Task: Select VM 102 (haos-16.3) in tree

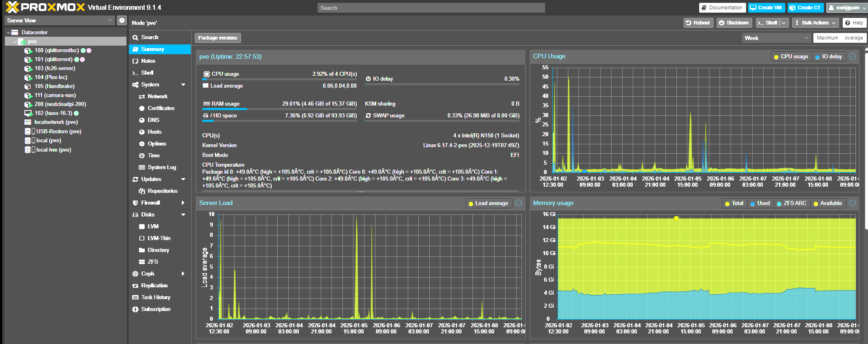Action: pos(53,113)
